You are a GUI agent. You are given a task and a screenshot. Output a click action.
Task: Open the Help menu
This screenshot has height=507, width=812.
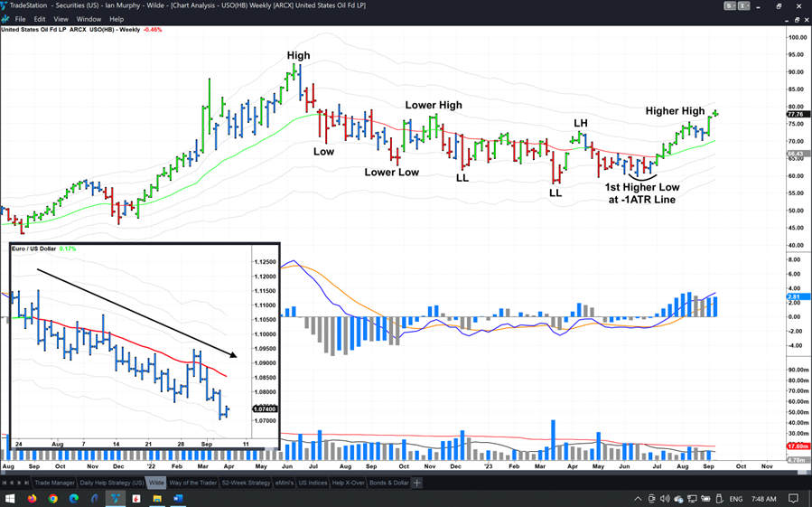click(x=117, y=19)
